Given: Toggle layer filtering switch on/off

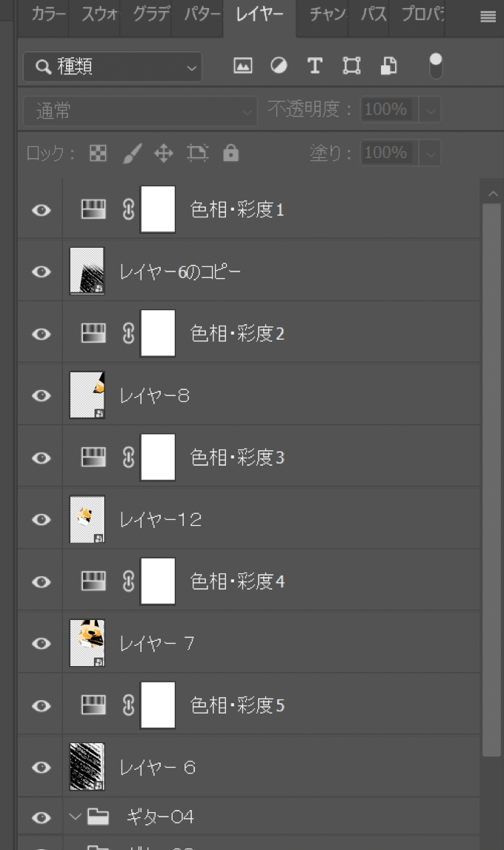Looking at the screenshot, I should pos(436,66).
